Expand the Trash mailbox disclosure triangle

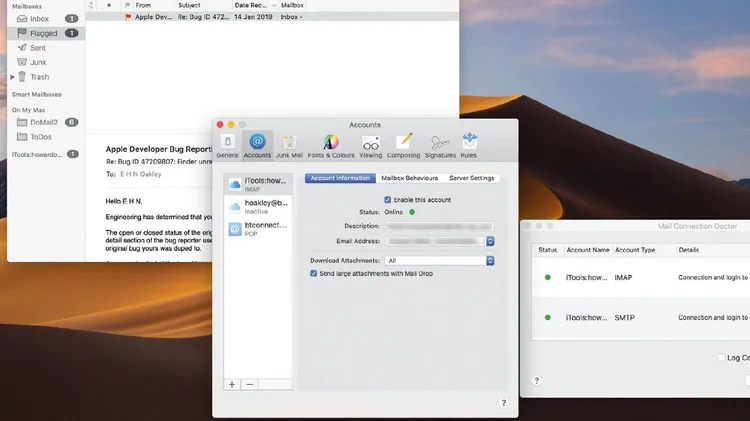[x=13, y=77]
